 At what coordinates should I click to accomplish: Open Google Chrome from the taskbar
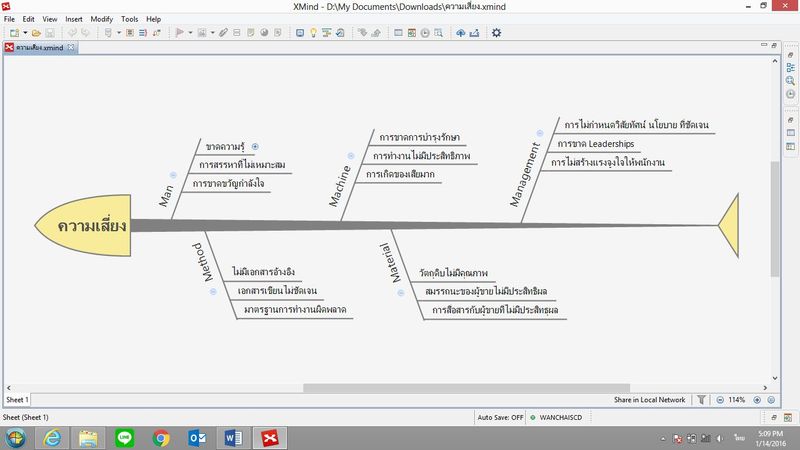[x=161, y=438]
